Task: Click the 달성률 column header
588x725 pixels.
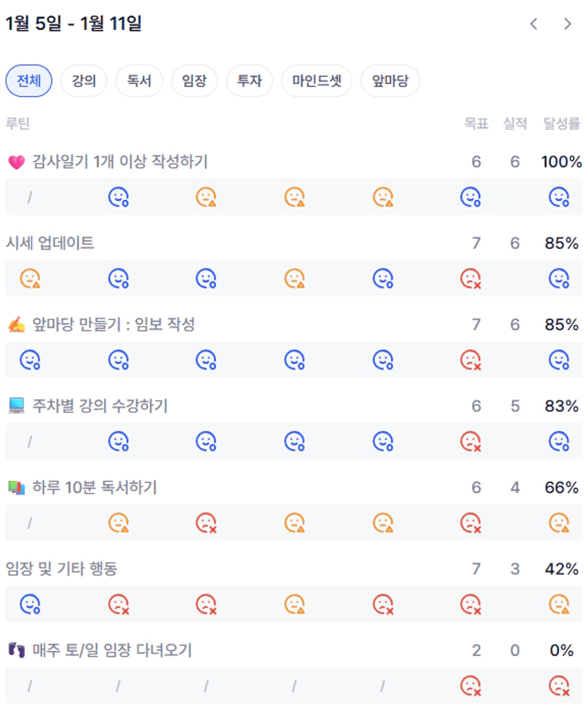Action: pyautogui.click(x=562, y=124)
